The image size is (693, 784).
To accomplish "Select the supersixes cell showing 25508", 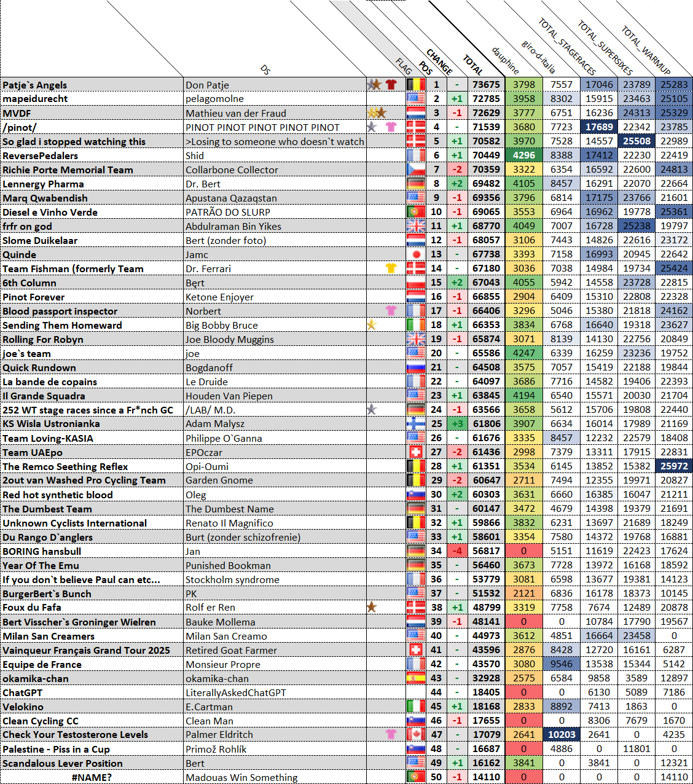I will [636, 141].
